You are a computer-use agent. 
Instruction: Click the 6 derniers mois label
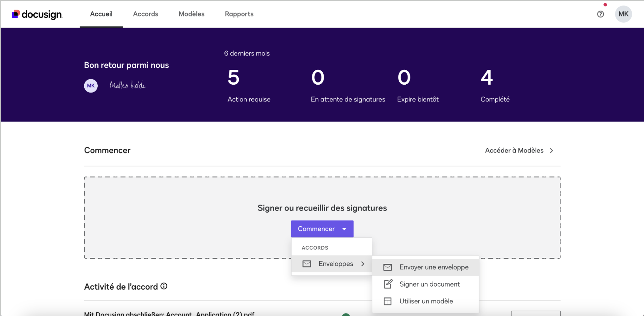point(247,54)
